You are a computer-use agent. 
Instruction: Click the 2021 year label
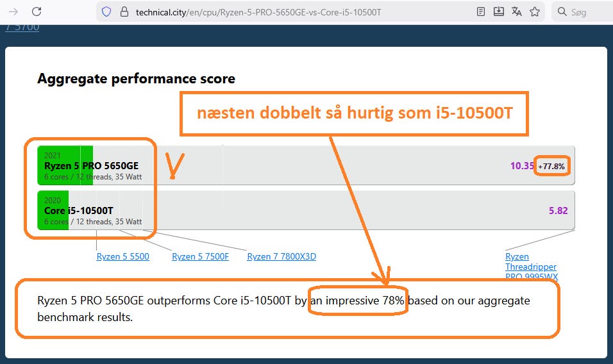53,156
